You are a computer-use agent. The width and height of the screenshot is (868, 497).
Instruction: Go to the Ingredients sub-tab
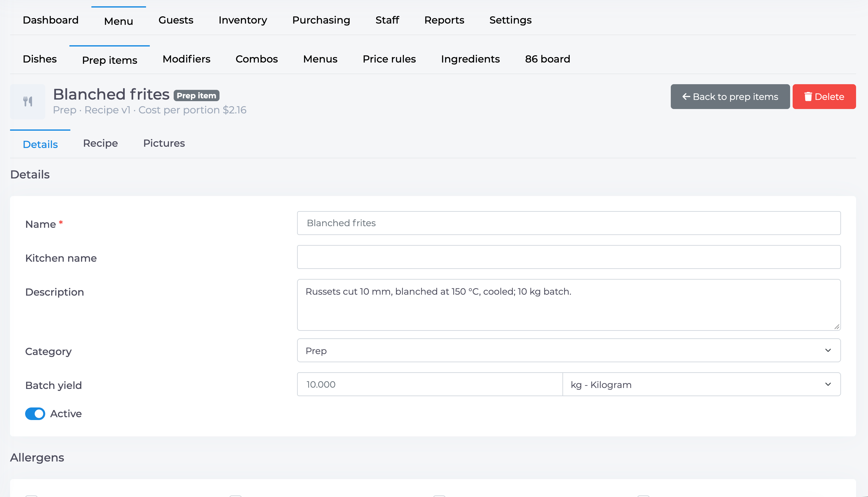click(470, 59)
